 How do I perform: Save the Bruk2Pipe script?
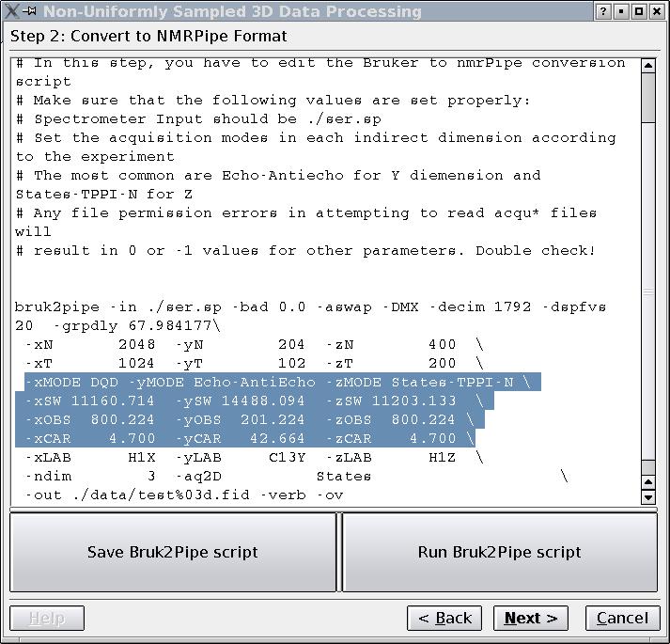tap(172, 552)
